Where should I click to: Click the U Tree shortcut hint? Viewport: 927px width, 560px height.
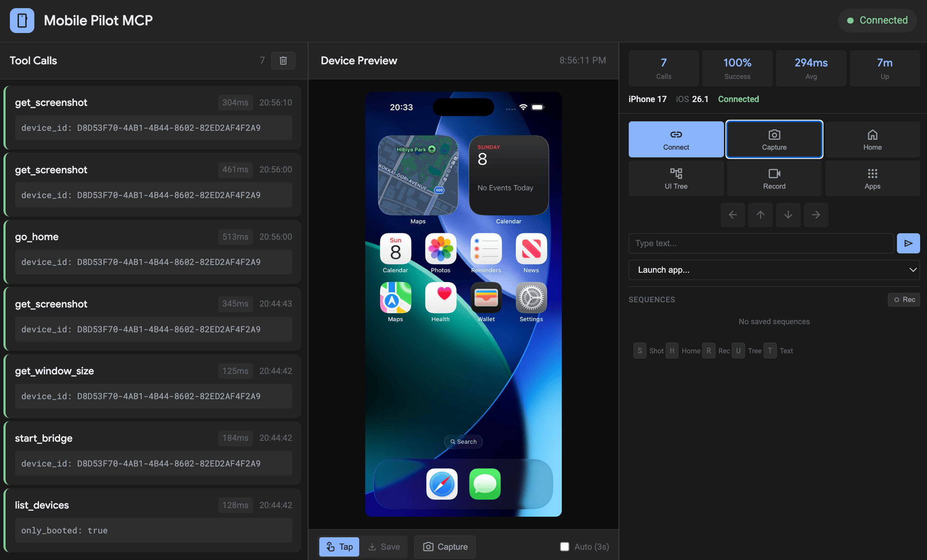pyautogui.click(x=747, y=351)
